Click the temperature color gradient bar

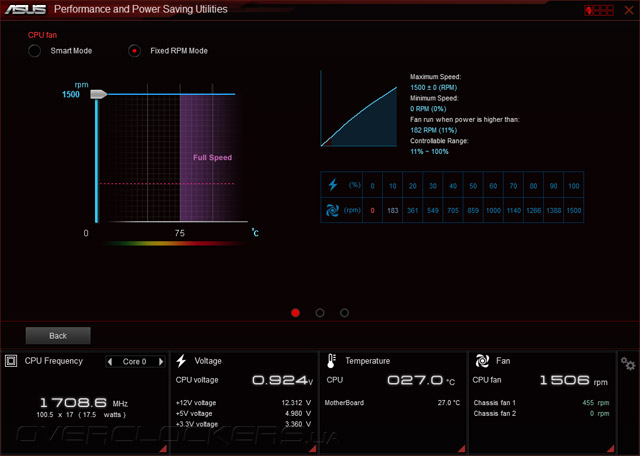[x=173, y=243]
